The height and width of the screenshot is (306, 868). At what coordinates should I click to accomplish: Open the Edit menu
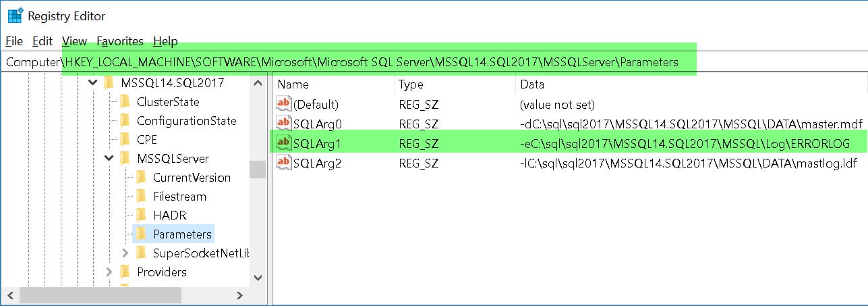(42, 41)
